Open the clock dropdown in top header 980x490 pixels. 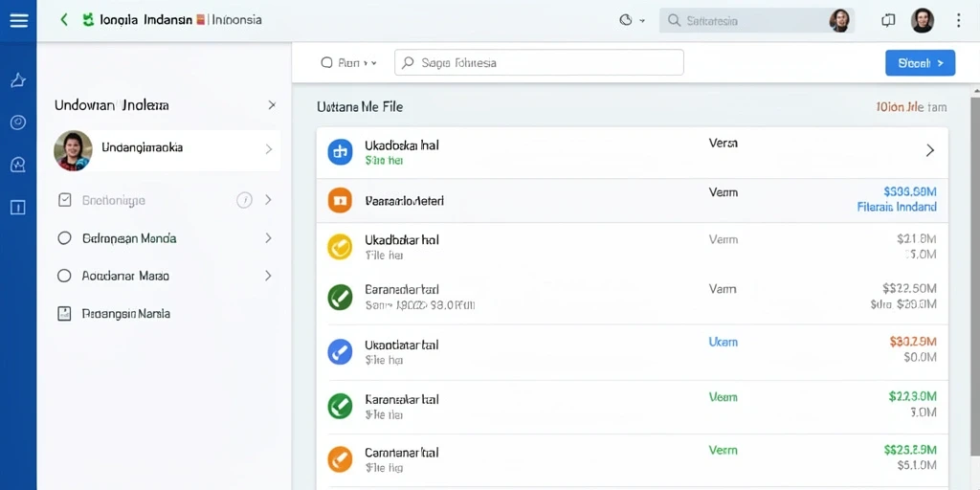click(x=632, y=21)
